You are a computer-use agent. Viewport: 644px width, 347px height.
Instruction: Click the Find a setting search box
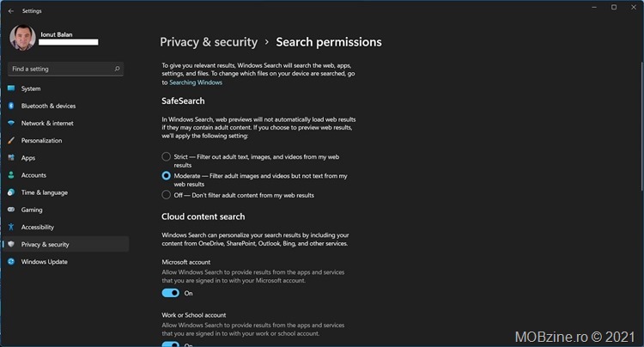(66, 69)
